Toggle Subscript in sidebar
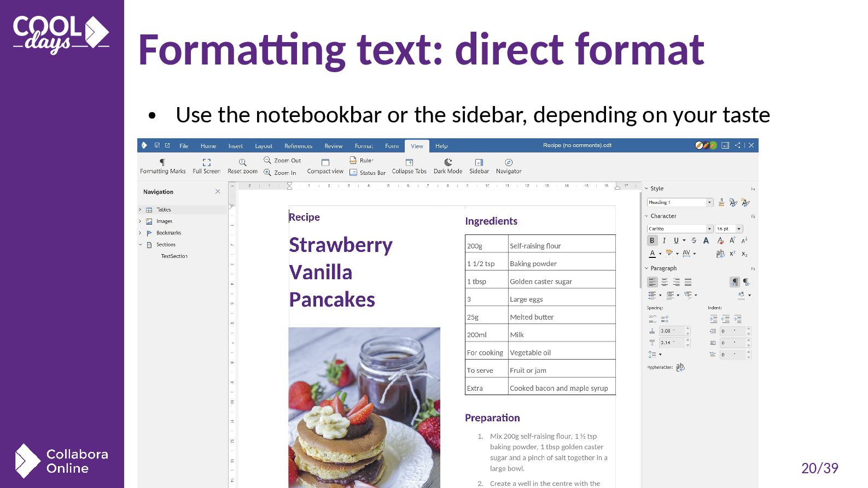 [744, 254]
